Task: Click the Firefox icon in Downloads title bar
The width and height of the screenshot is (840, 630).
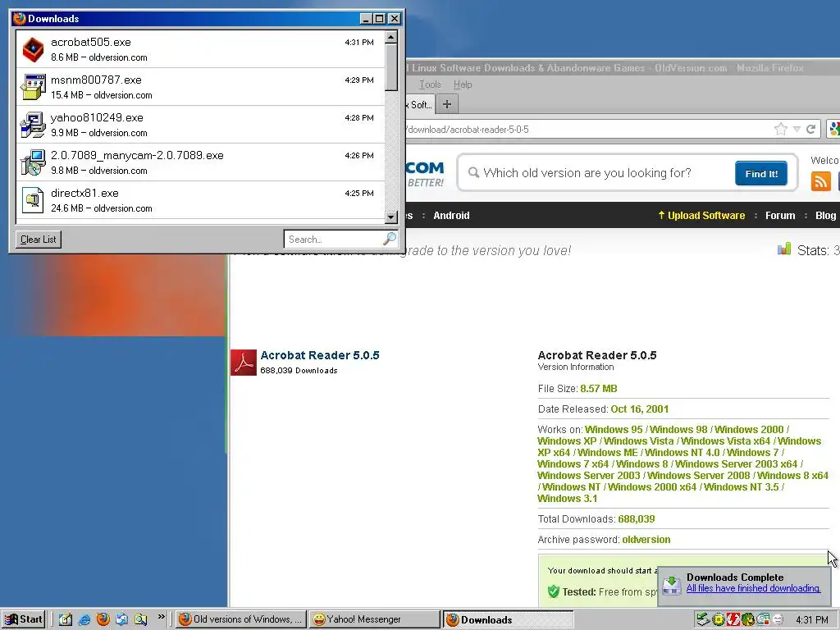Action: coord(20,18)
